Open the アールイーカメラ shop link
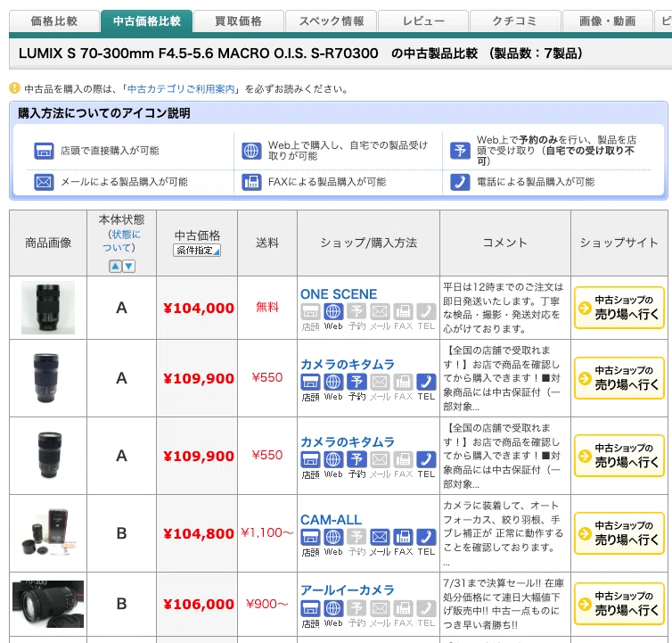Image resolution: width=672 pixels, height=643 pixels. [x=348, y=590]
